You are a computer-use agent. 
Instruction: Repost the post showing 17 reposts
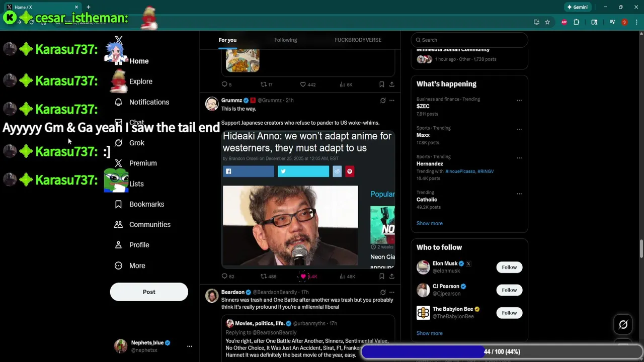(x=266, y=84)
